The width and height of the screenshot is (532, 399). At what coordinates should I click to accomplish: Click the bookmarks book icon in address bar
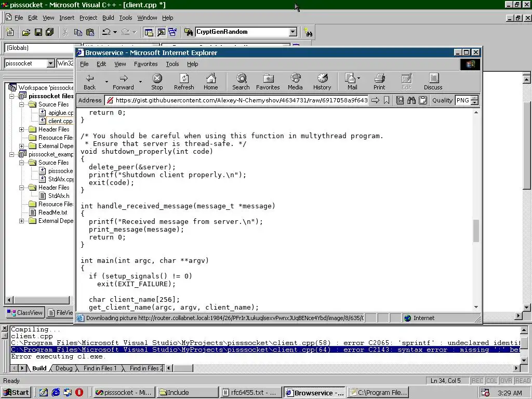(400, 100)
